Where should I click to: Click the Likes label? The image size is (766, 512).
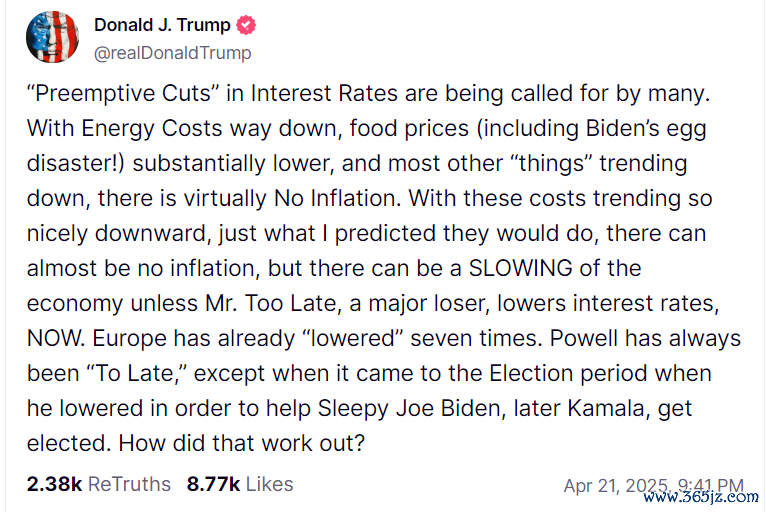point(269,484)
